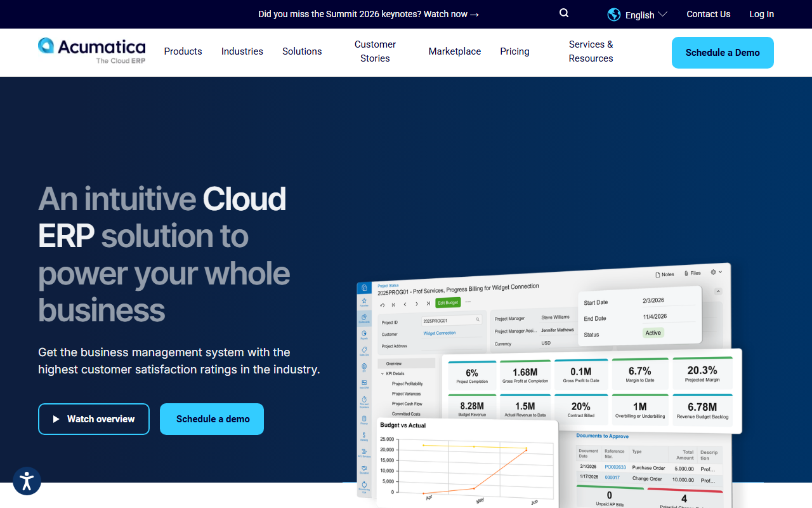Click the Project ID input field

[x=452, y=321]
